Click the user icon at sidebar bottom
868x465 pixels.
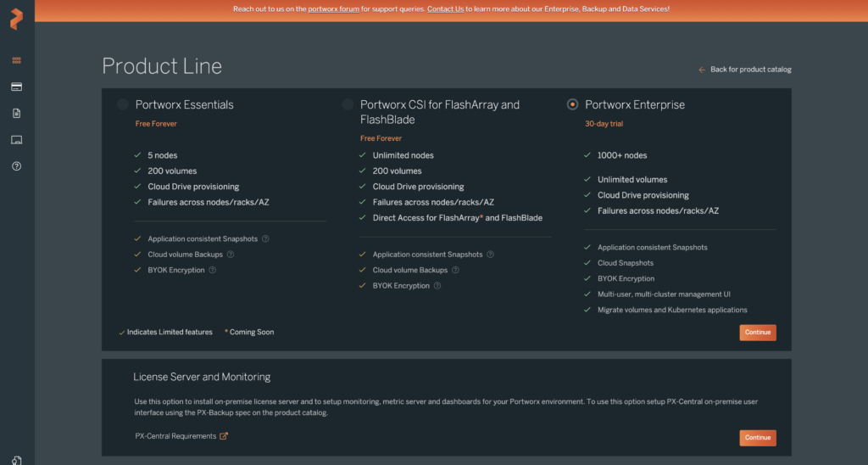tap(16, 459)
